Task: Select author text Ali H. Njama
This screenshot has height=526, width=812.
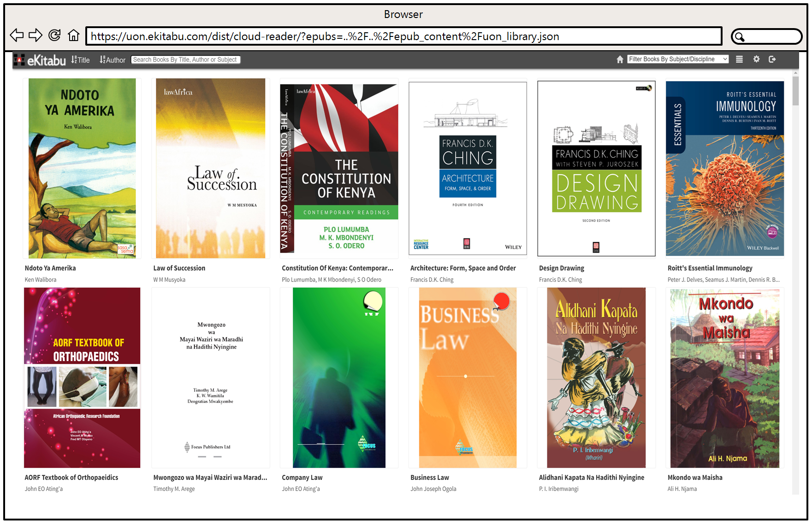Action: [x=682, y=489]
